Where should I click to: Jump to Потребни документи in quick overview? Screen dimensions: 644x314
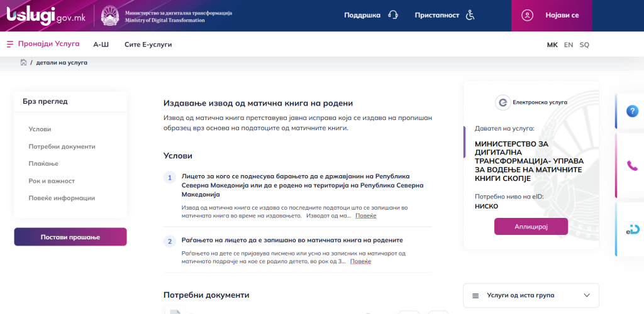pyautogui.click(x=62, y=146)
